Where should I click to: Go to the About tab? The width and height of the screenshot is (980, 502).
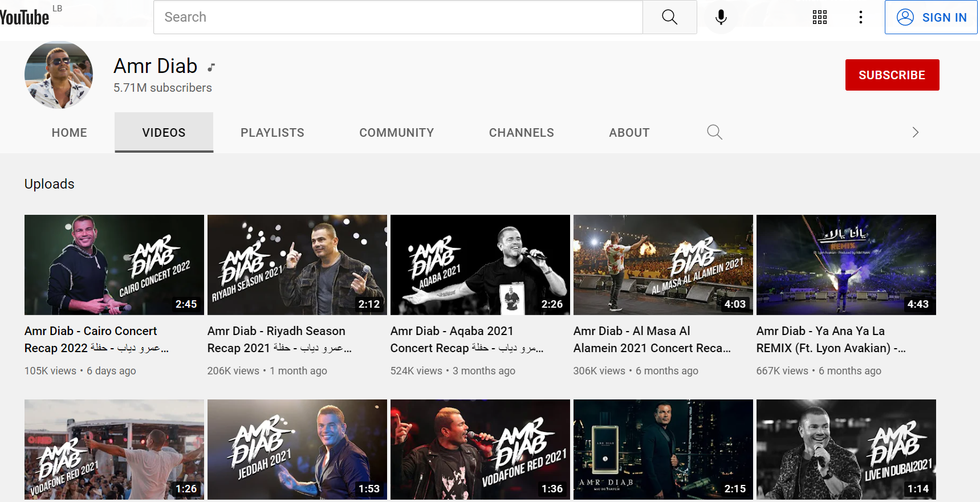[x=629, y=132]
